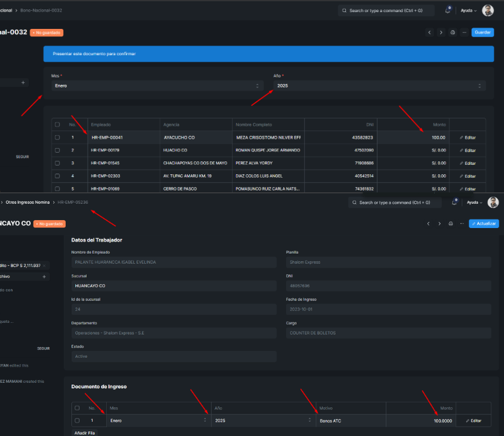Go to next record in Otros Ingresos window
Image resolution: width=504 pixels, height=436 pixels.
coord(439,223)
